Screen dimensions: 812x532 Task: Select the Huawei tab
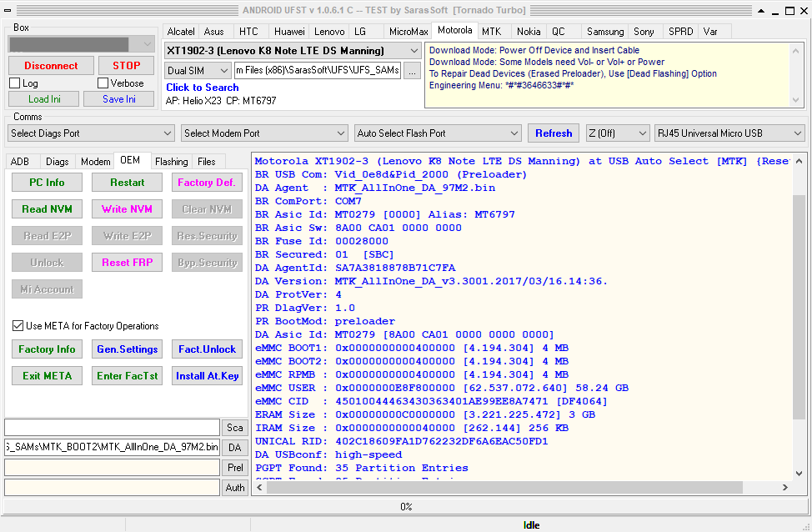(x=289, y=32)
